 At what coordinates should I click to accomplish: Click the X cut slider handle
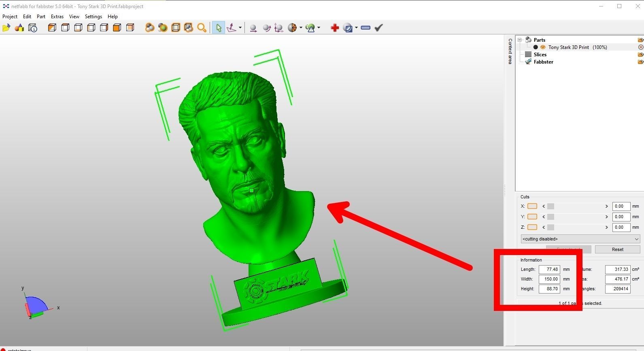click(550, 206)
